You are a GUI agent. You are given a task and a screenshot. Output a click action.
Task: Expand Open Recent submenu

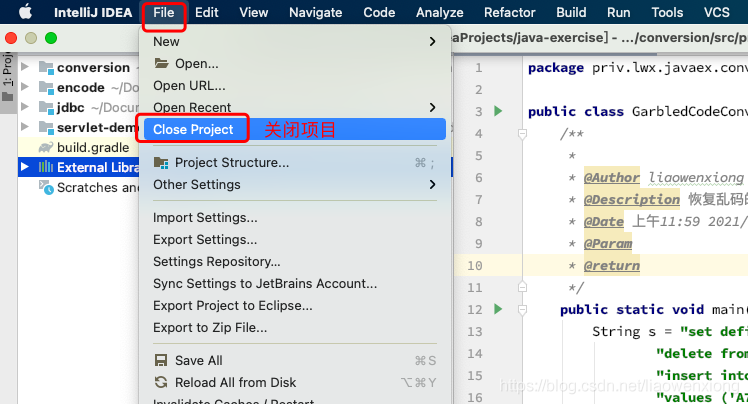[x=295, y=107]
